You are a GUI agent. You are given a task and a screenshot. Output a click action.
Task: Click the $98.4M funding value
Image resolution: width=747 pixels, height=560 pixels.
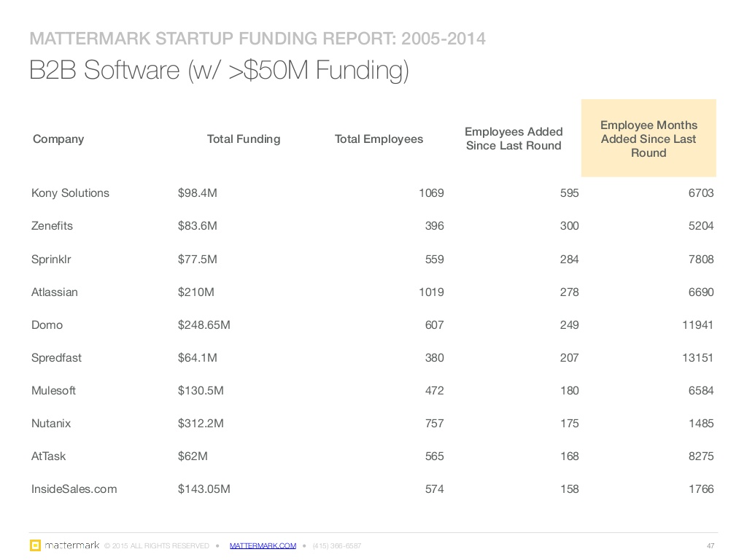197,192
